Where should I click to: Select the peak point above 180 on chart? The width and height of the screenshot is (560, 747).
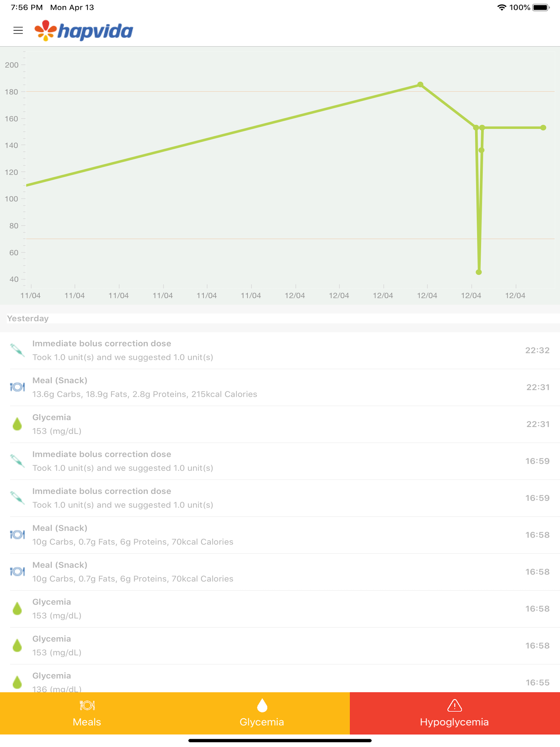tap(420, 84)
